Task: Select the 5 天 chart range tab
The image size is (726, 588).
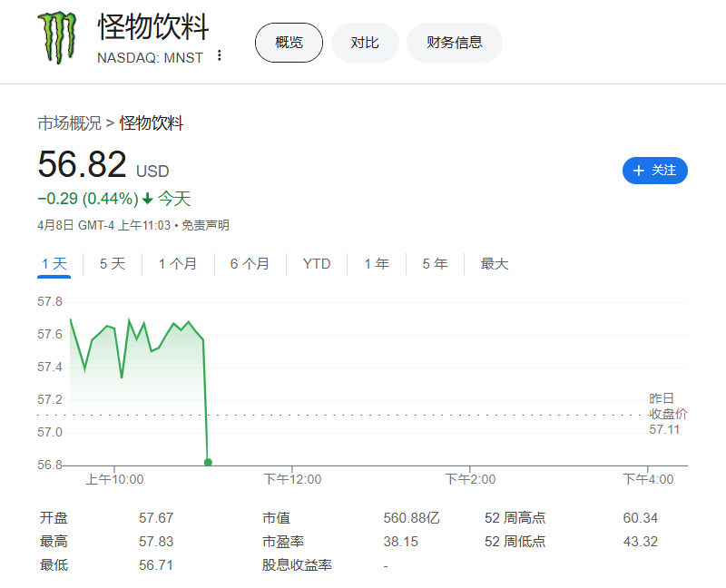Action: [113, 264]
